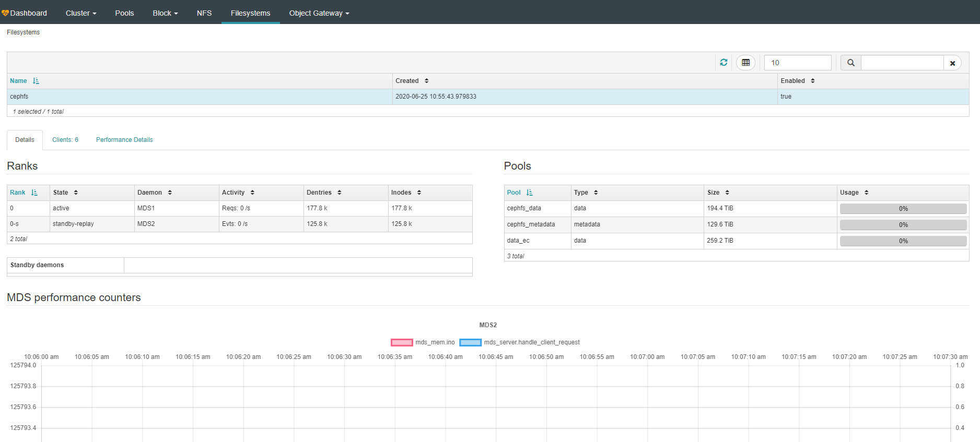
Task: Click the cephfs_data pool name
Action: pos(524,208)
